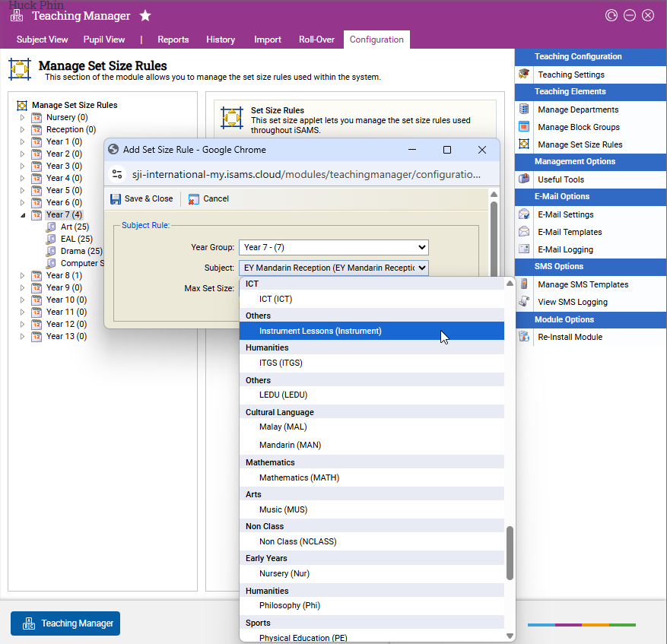Click the Manage SMS Templates phone icon
This screenshot has height=644, width=667.
click(524, 284)
